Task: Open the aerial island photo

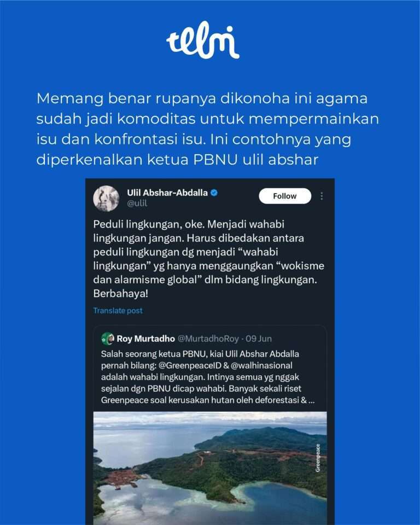Action: (x=210, y=468)
